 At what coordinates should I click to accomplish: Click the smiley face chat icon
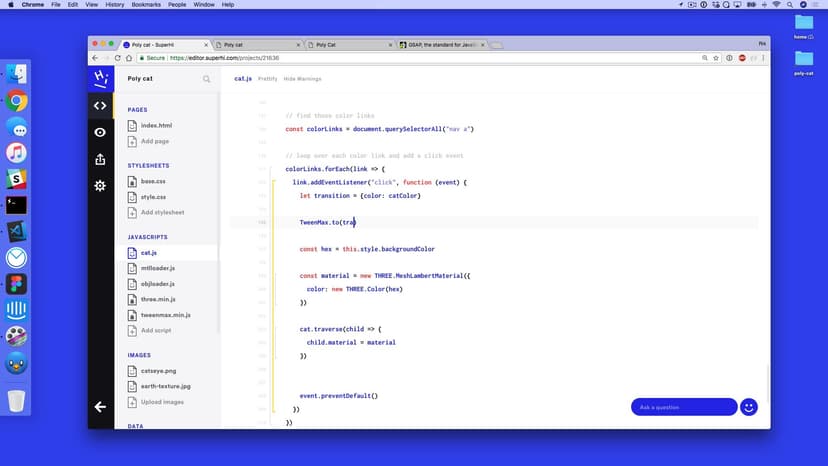pos(749,407)
